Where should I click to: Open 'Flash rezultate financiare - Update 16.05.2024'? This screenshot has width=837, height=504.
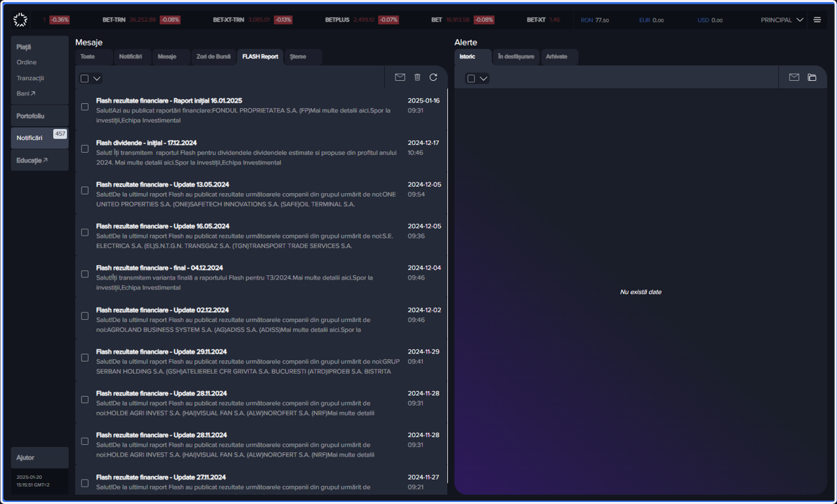coord(261,236)
